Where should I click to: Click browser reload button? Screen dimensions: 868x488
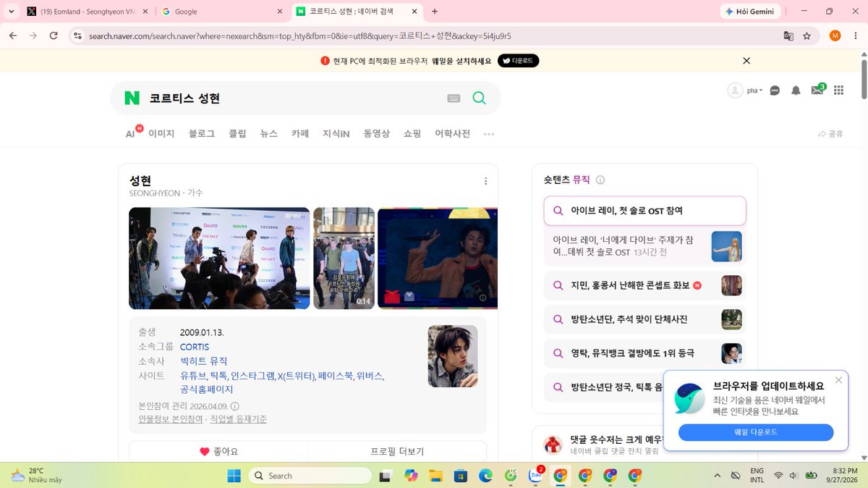point(54,35)
